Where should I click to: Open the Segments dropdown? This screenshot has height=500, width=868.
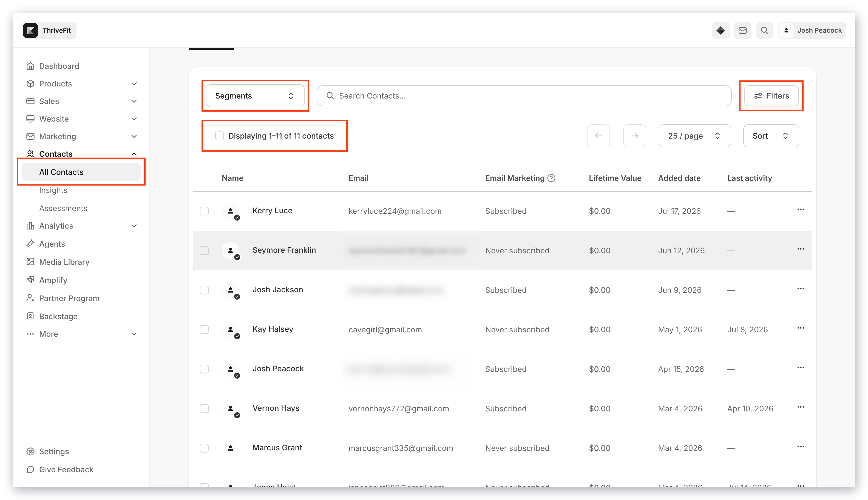pos(255,96)
